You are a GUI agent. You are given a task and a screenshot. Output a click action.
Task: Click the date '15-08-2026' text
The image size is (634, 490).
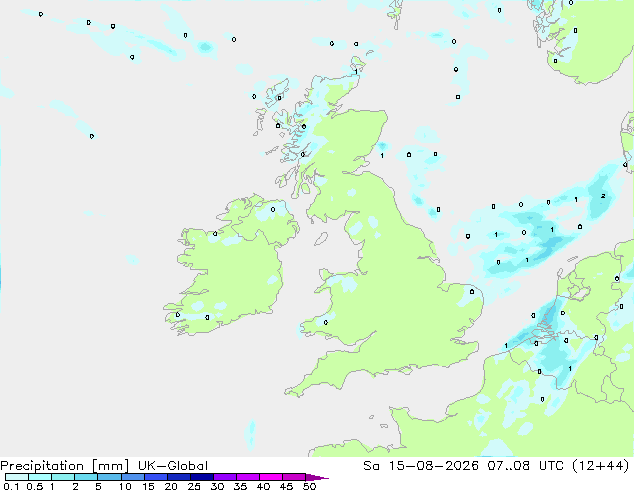pos(433,466)
